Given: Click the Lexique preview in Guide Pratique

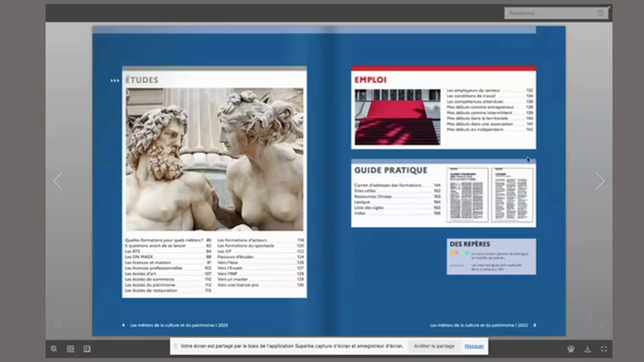Looking at the screenshot, I should pyautogui.click(x=512, y=195).
